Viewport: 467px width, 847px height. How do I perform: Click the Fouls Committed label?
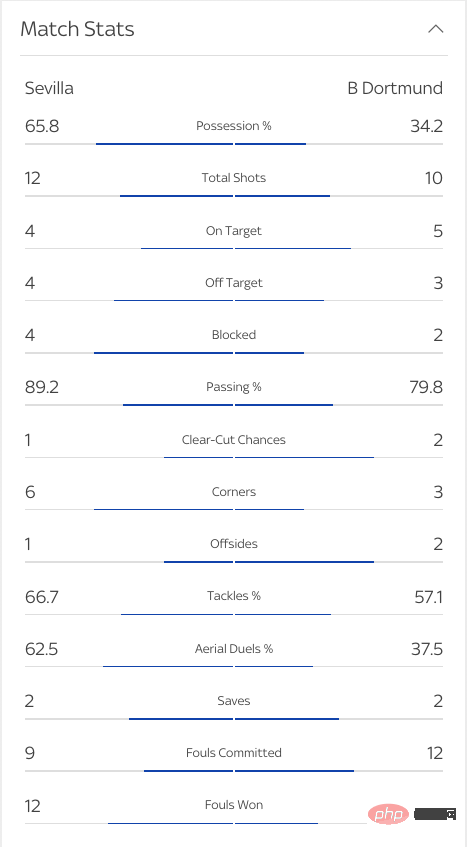coord(234,752)
